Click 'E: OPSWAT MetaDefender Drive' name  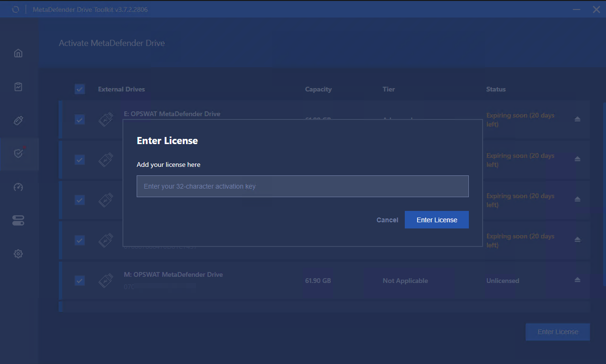(172, 114)
